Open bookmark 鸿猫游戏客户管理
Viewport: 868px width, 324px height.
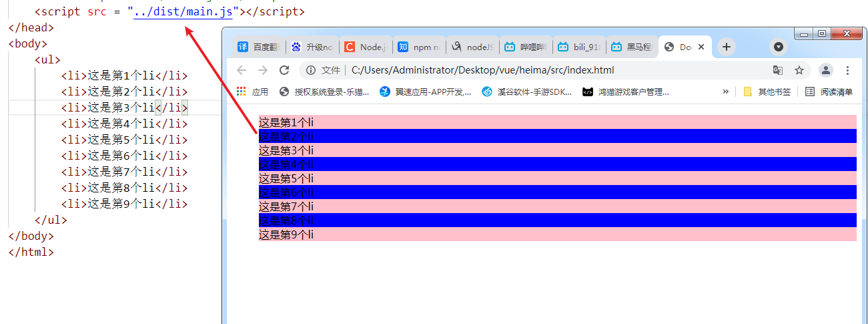tap(626, 92)
